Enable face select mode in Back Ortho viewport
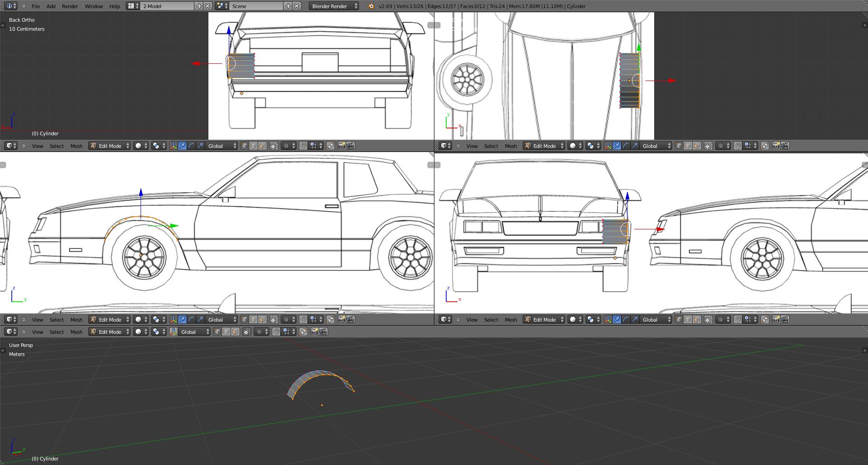The width and height of the screenshot is (868, 465). pyautogui.click(x=262, y=146)
